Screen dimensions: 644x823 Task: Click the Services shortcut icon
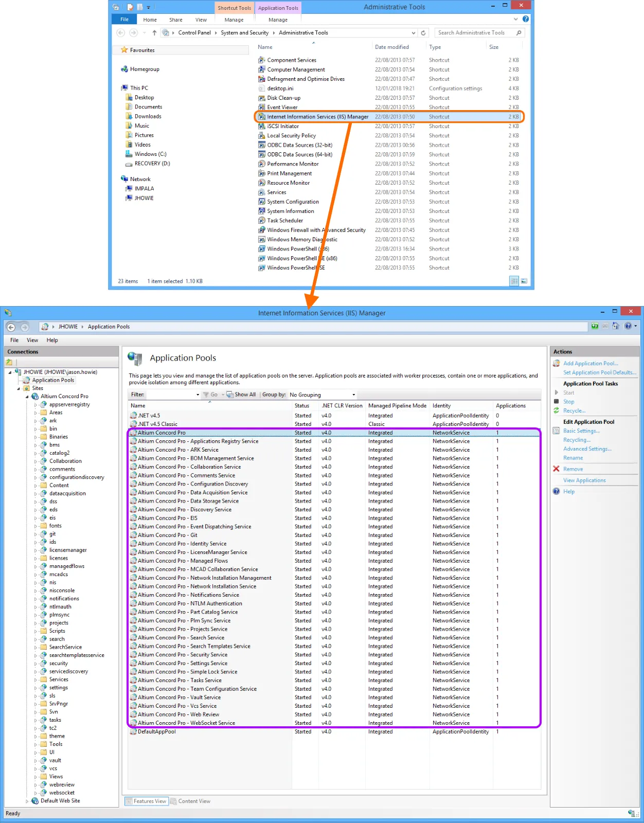pyautogui.click(x=261, y=192)
